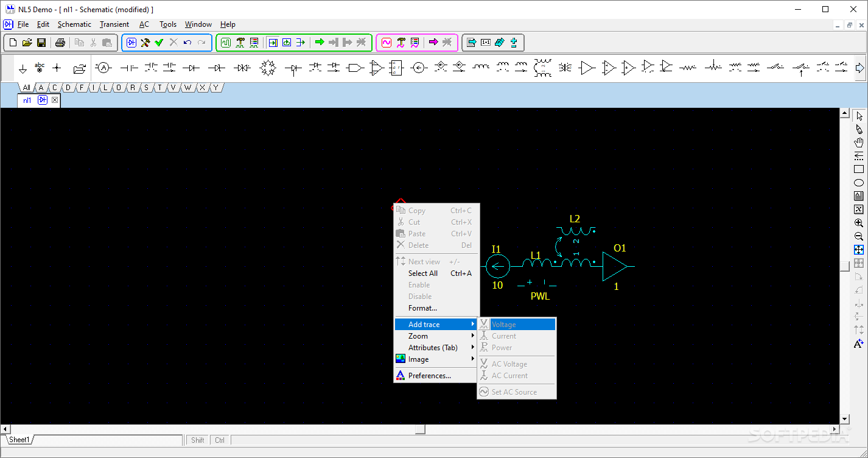This screenshot has height=458, width=868.
Task: Place a ground component
Action: tap(23, 68)
